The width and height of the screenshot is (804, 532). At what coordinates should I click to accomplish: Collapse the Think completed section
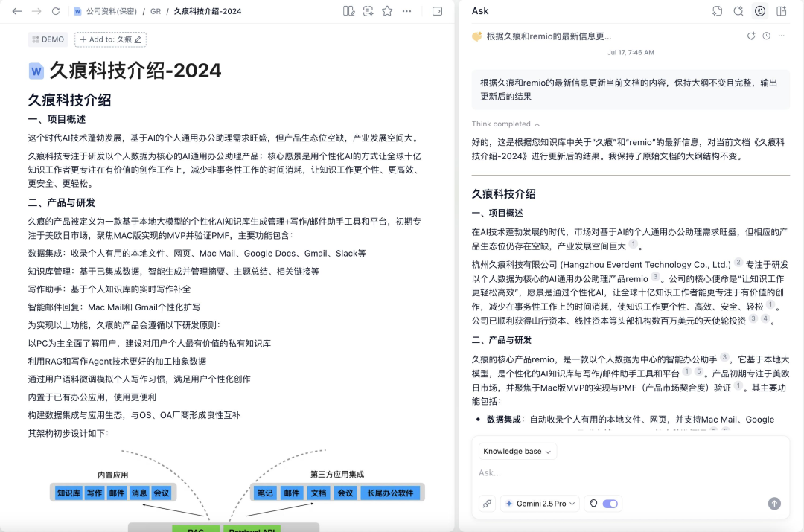505,124
